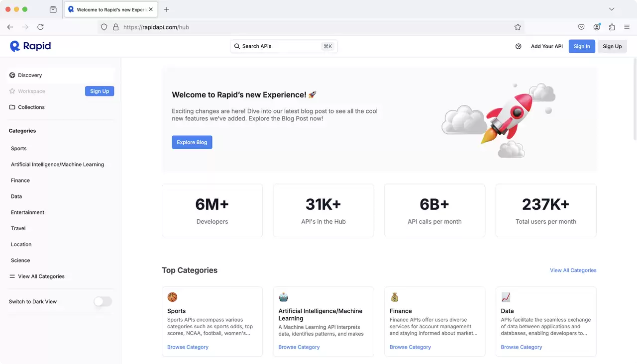Click the Sign In button
Image resolution: width=637 pixels, height=364 pixels.
click(x=582, y=46)
